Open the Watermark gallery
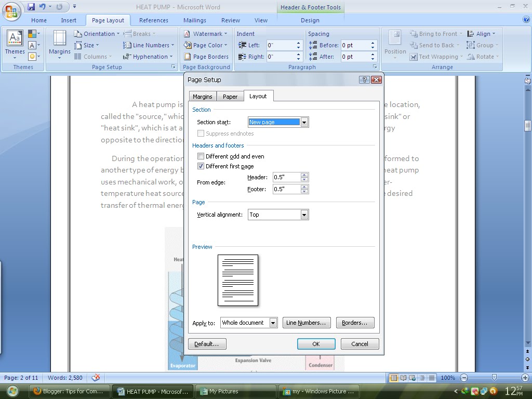532x399 pixels. pos(206,34)
